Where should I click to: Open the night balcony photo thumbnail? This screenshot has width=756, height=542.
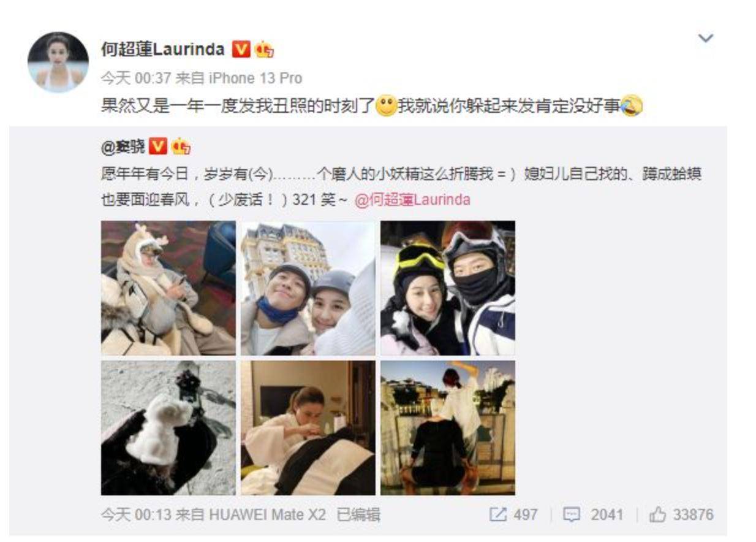coord(448,428)
